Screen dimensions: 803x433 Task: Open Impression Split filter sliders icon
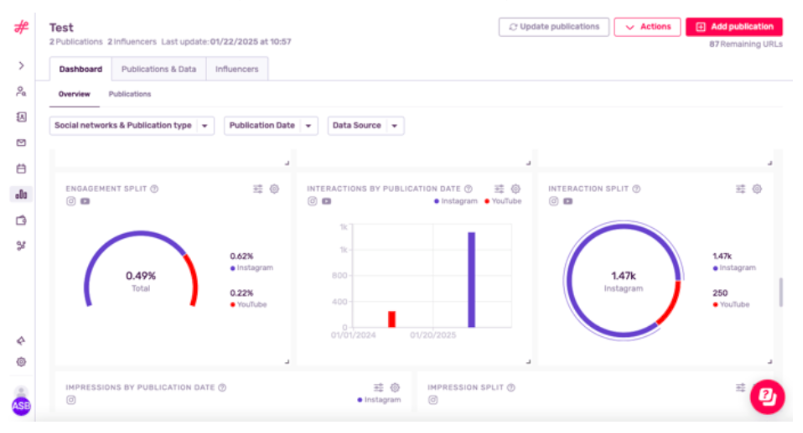pyautogui.click(x=741, y=387)
